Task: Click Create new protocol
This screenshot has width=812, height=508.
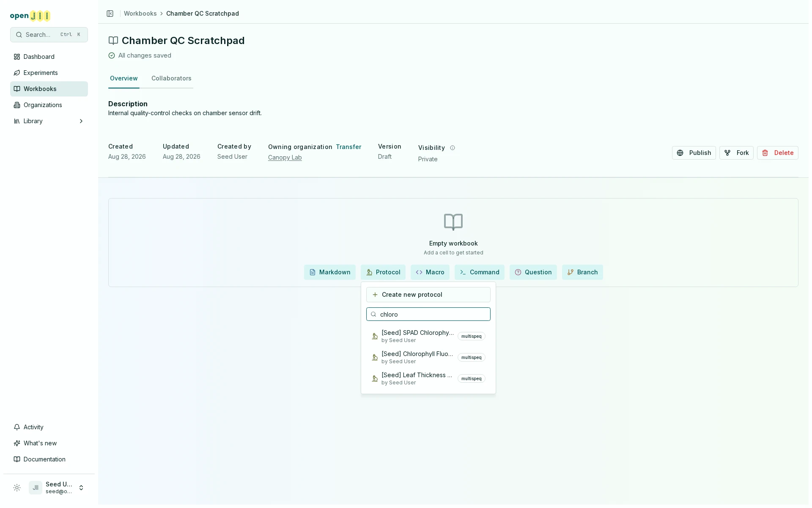Action: pos(428,295)
